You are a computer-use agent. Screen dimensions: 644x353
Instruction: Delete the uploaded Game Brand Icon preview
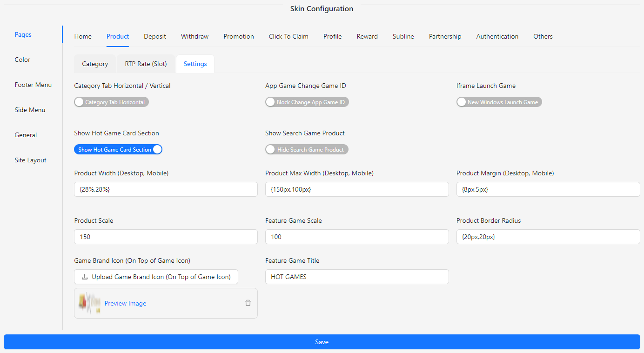click(x=248, y=302)
